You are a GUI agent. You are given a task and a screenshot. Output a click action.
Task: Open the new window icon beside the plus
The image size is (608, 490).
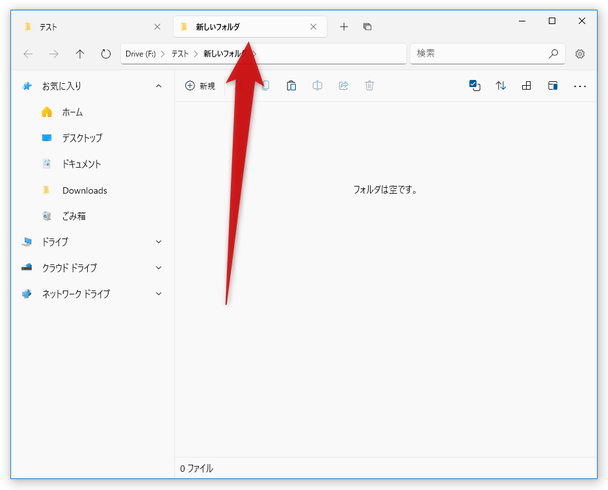click(367, 27)
